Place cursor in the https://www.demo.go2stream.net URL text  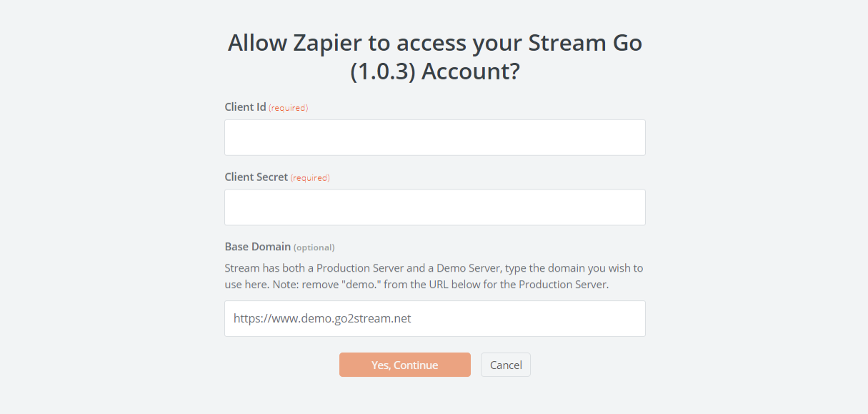(x=322, y=318)
